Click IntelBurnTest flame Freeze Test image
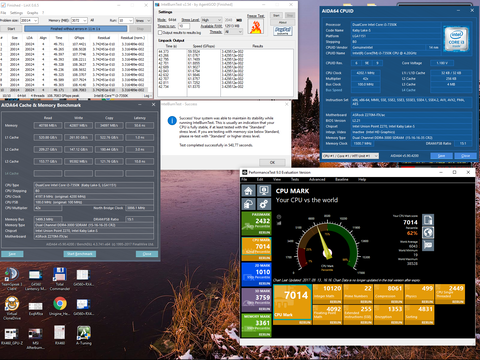 point(256,26)
